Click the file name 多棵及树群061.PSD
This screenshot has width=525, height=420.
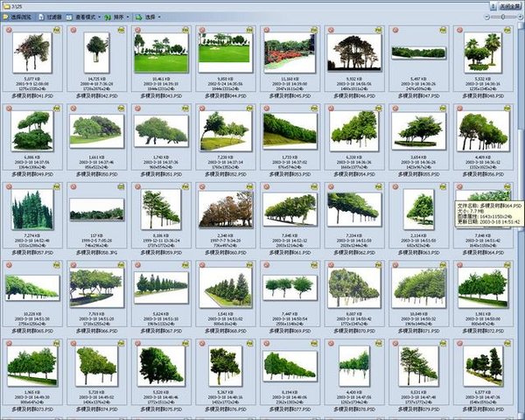tap(290, 253)
